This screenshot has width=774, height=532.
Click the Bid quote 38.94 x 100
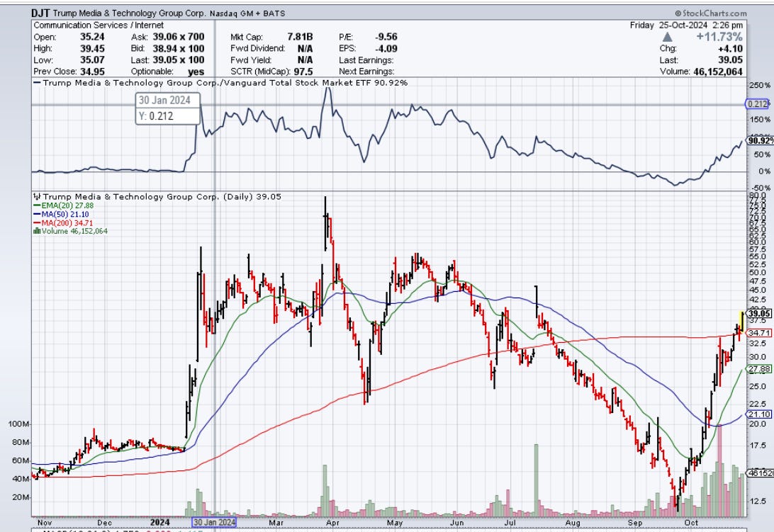(178, 48)
